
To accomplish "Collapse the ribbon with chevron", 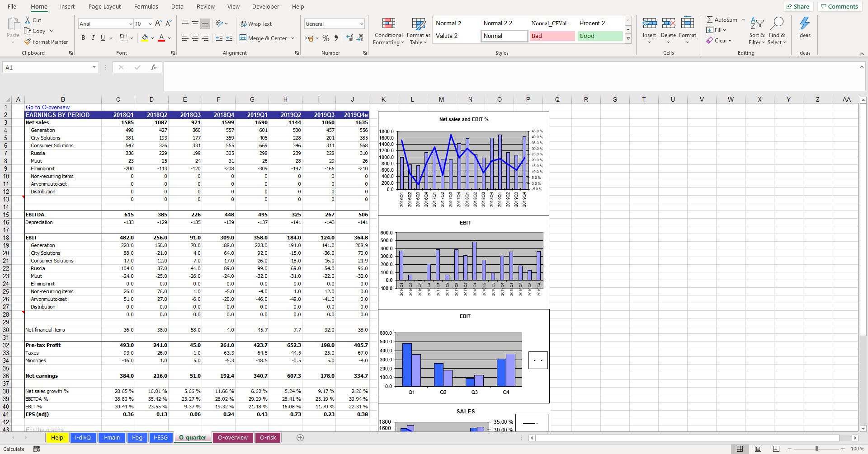I will click(x=862, y=53).
